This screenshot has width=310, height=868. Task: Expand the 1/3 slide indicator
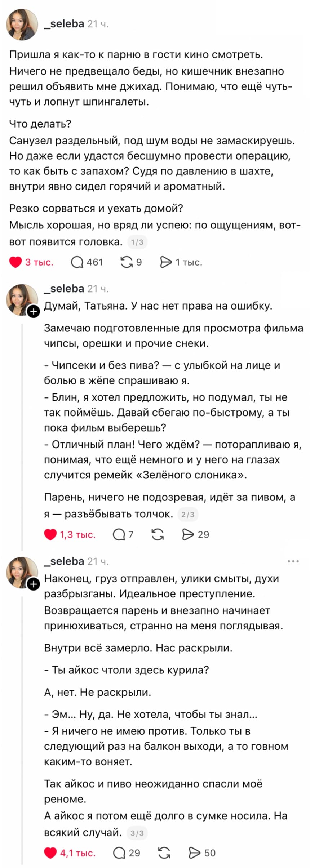click(137, 242)
